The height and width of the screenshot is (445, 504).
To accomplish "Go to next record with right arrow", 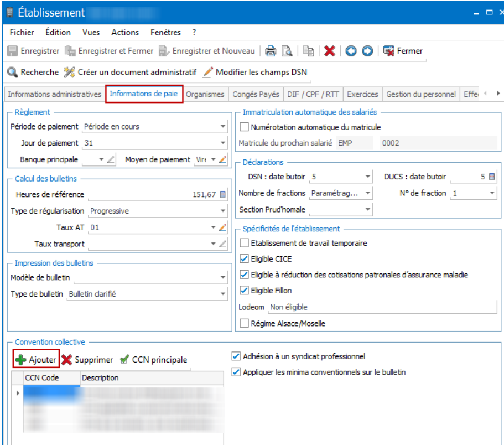I will pyautogui.click(x=367, y=51).
